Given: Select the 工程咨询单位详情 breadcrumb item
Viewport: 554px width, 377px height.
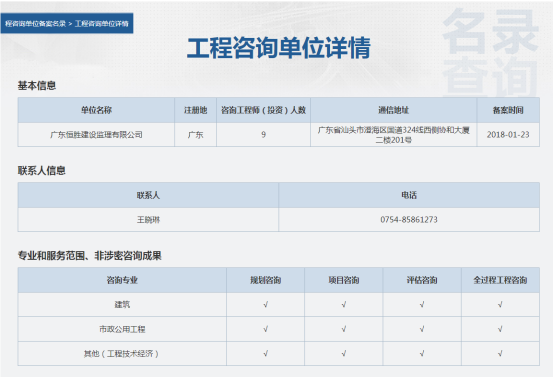Looking at the screenshot, I should coord(102,24).
